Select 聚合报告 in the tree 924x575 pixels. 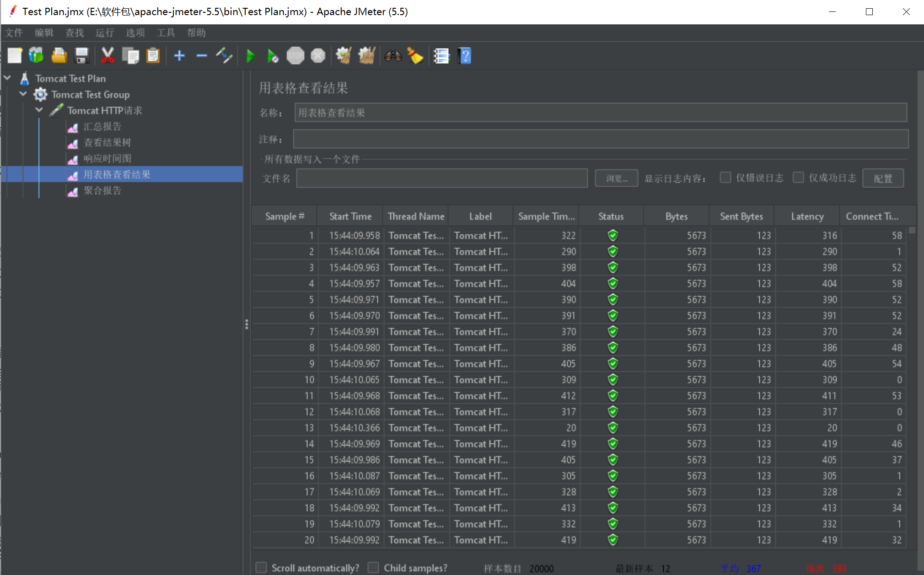click(x=102, y=191)
